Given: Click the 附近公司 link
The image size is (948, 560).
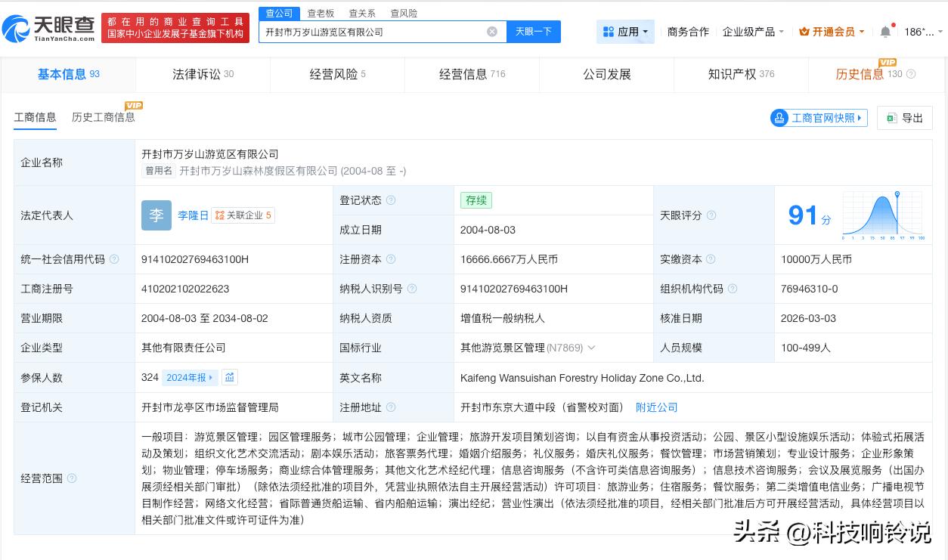Looking at the screenshot, I should click(x=656, y=407).
